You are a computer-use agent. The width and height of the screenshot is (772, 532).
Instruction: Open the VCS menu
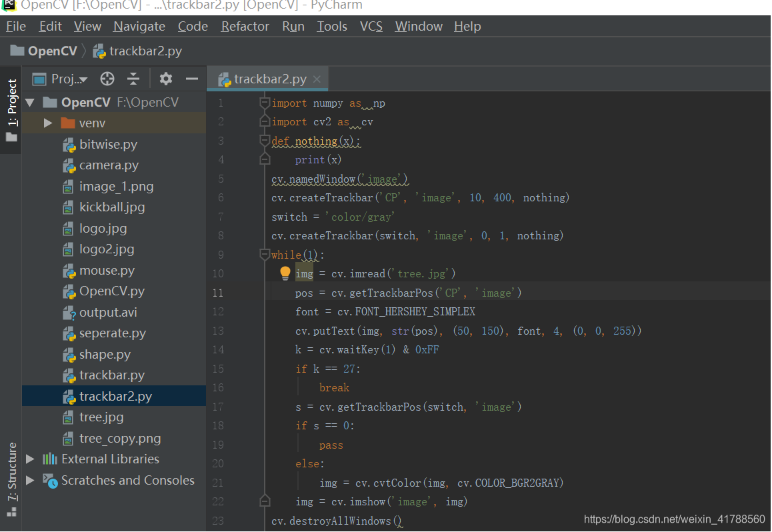[371, 27]
